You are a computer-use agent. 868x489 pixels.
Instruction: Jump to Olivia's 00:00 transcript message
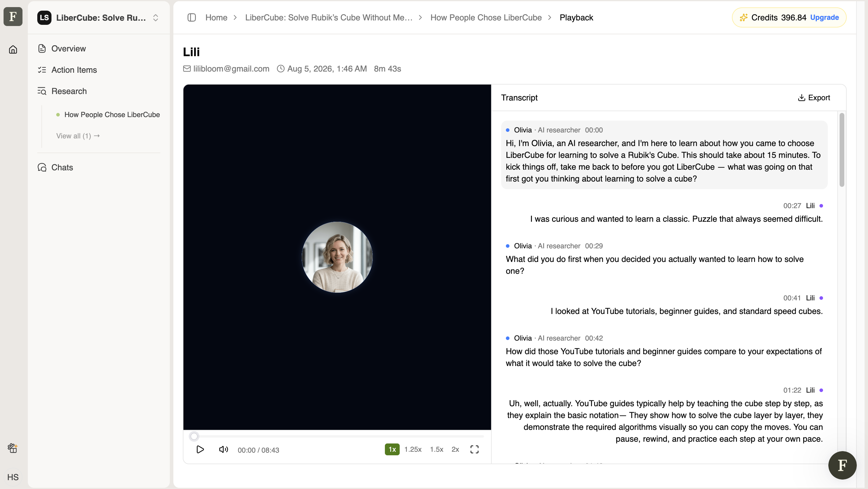(x=664, y=155)
